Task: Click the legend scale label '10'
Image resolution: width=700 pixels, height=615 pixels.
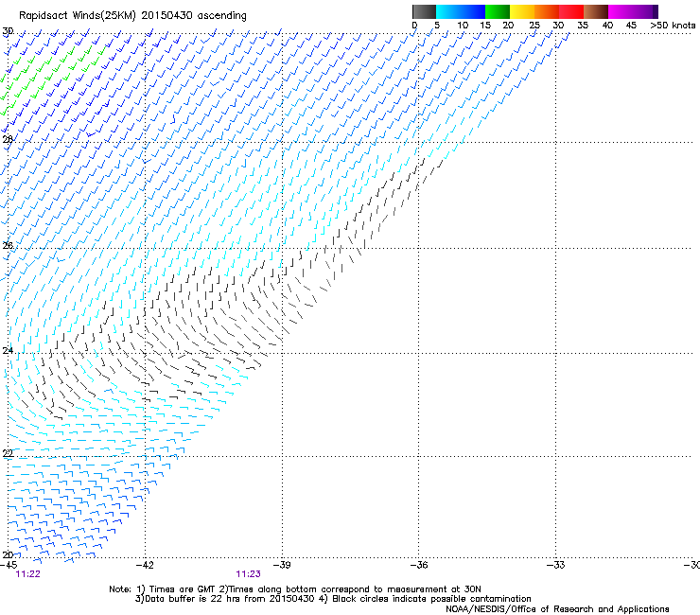Action: click(463, 26)
